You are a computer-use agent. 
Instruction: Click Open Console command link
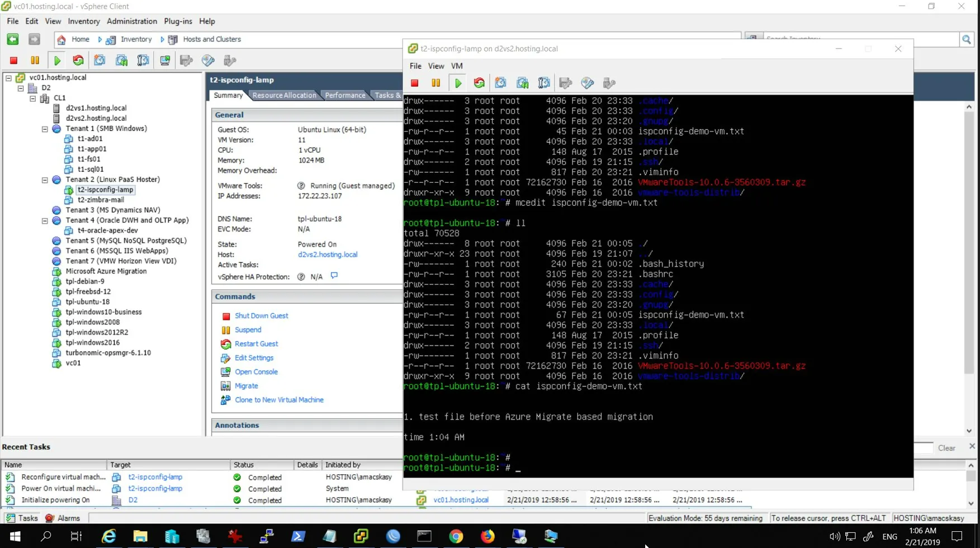[x=256, y=372]
